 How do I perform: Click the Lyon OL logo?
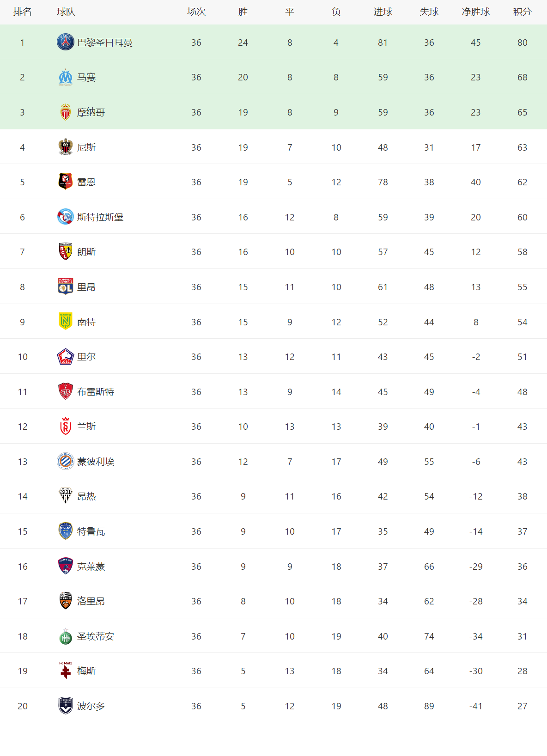(66, 287)
